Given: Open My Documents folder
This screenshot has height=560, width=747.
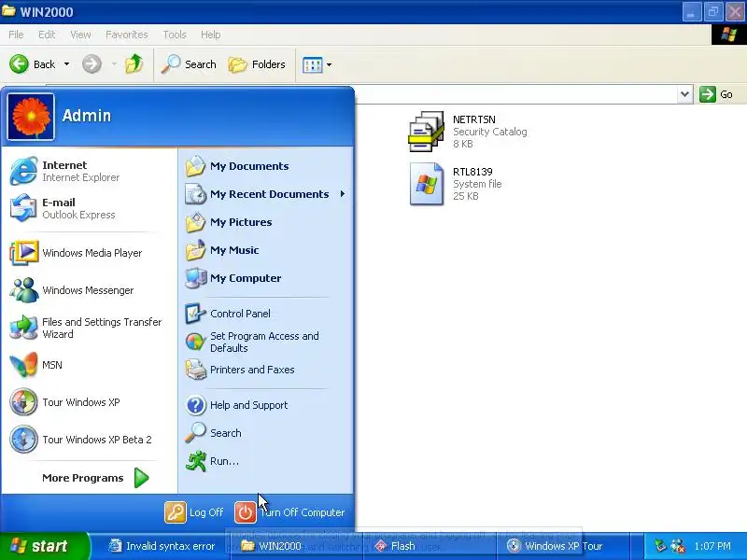Looking at the screenshot, I should 266,166.
